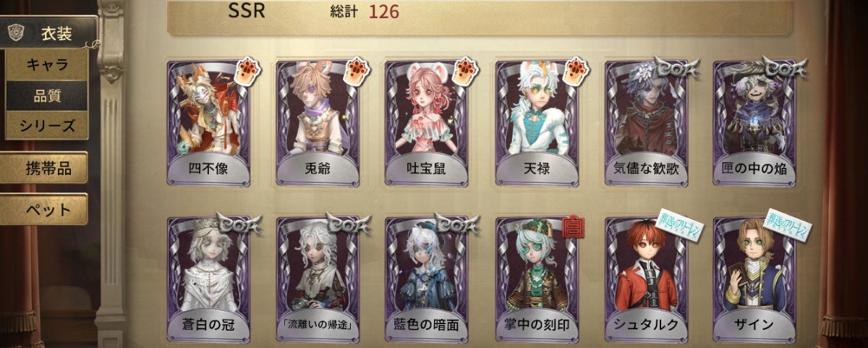Click the paw badge on 天禄 card

tap(575, 72)
